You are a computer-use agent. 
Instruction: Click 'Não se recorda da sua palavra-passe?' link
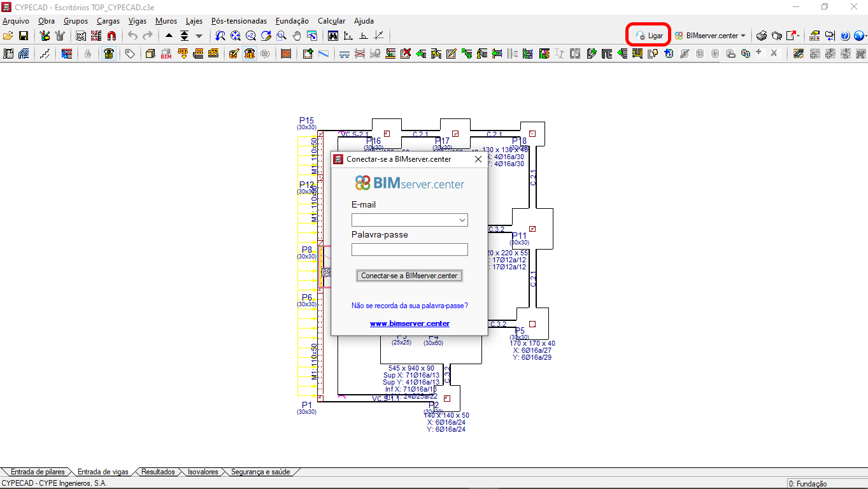click(409, 306)
